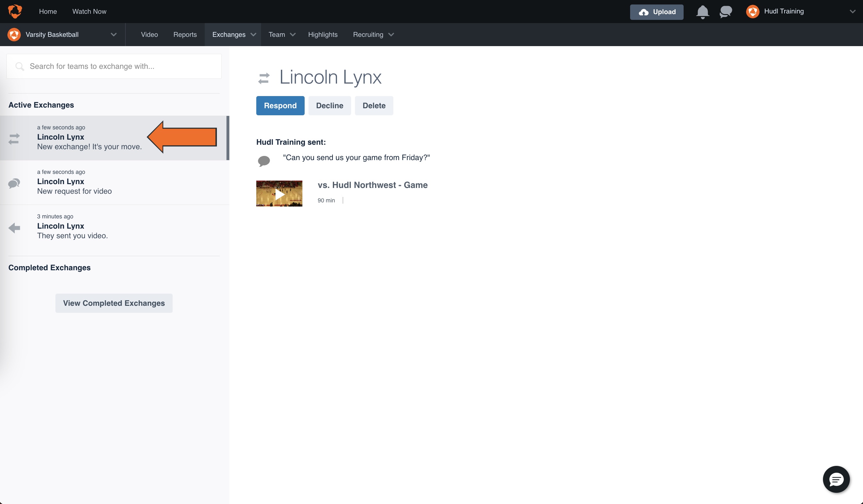Open the messages chat bubbles icon
863x504 pixels.
(726, 12)
